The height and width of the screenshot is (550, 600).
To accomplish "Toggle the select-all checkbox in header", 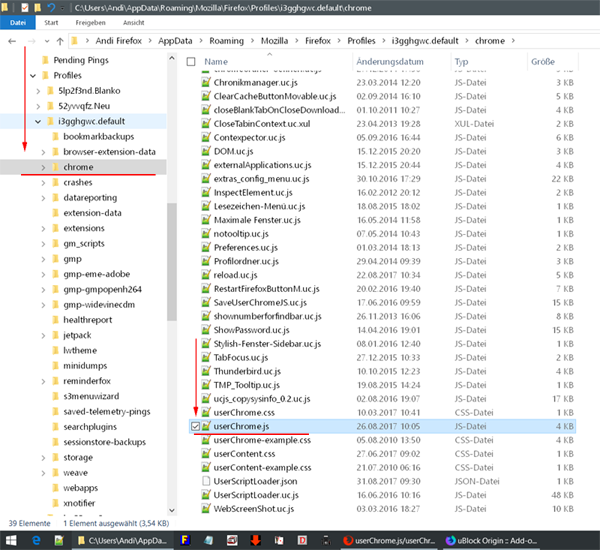I will [192, 62].
